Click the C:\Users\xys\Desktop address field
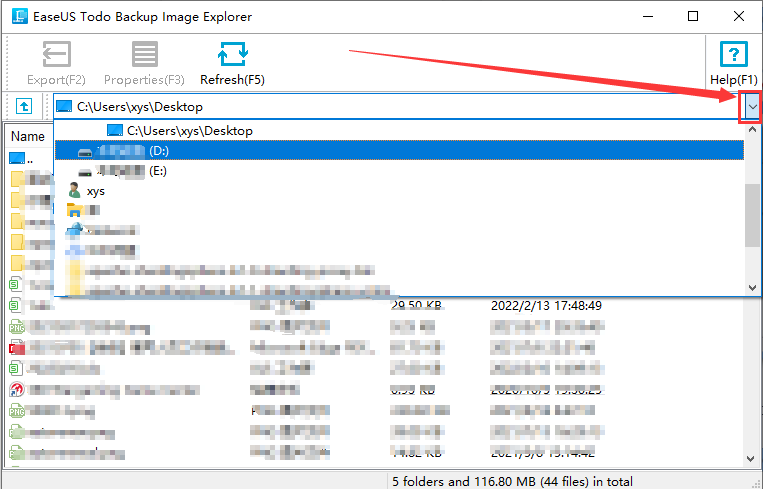Image resolution: width=763 pixels, height=489 pixels. [399, 107]
